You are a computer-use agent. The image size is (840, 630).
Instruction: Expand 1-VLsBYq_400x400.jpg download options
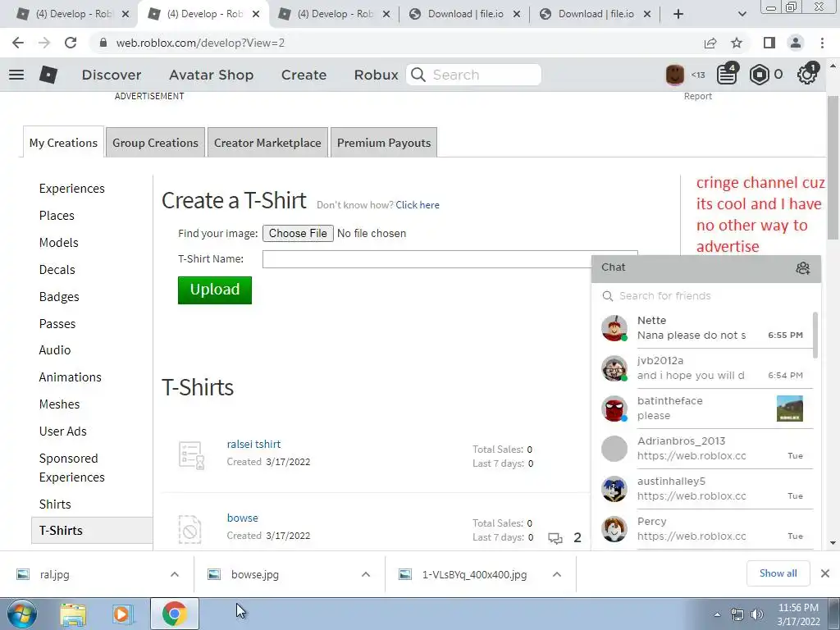coord(557,574)
